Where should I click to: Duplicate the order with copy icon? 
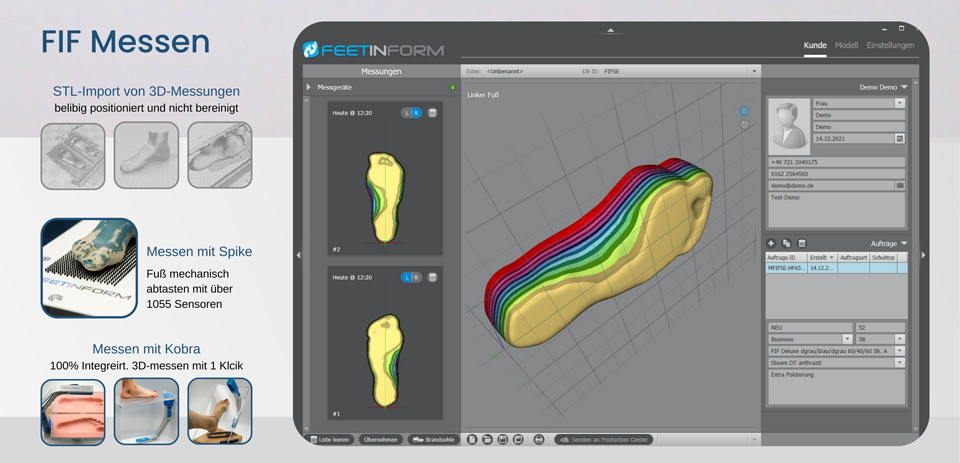click(787, 243)
